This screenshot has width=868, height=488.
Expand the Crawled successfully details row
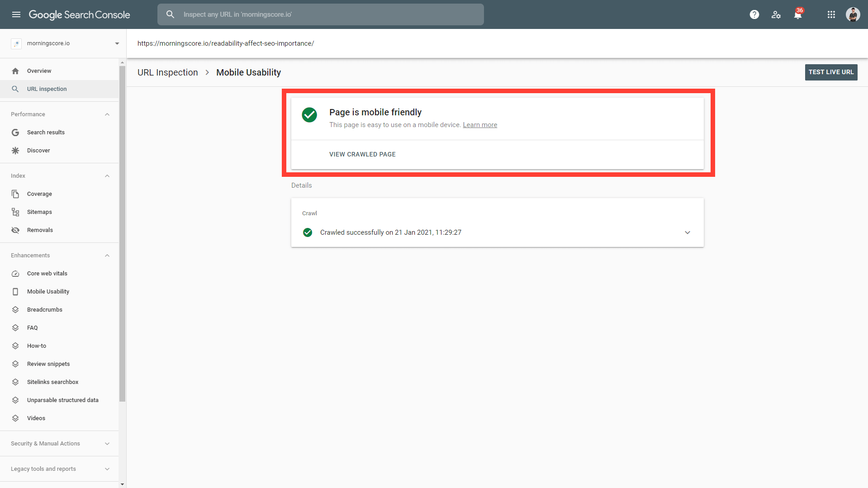click(x=688, y=232)
